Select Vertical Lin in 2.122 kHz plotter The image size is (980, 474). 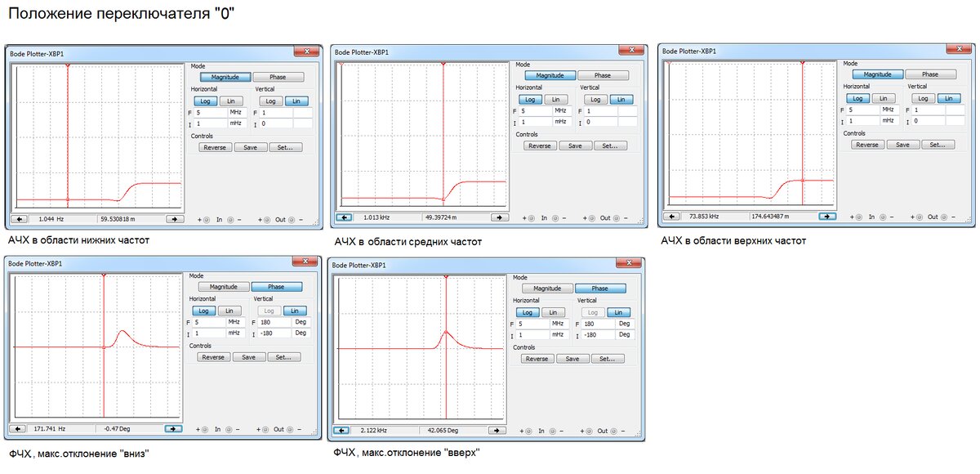[618, 312]
